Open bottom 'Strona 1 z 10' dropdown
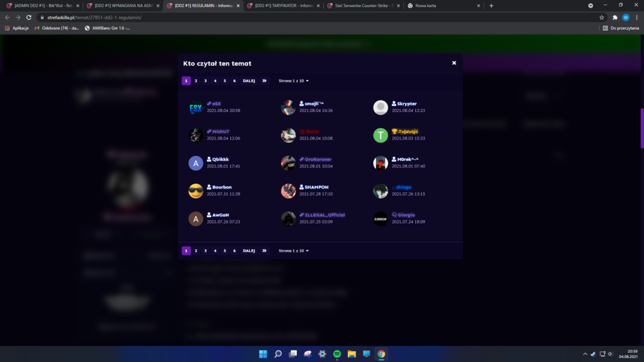 click(294, 251)
